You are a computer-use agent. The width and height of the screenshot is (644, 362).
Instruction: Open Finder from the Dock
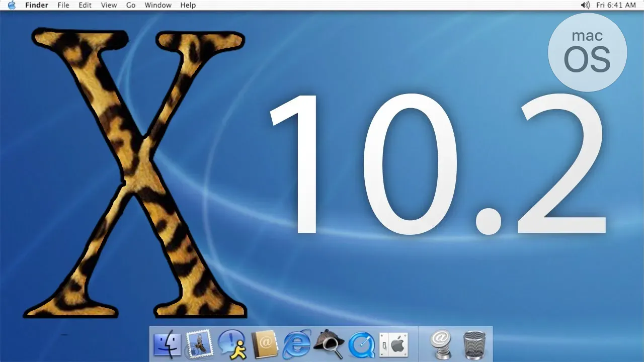(x=167, y=344)
